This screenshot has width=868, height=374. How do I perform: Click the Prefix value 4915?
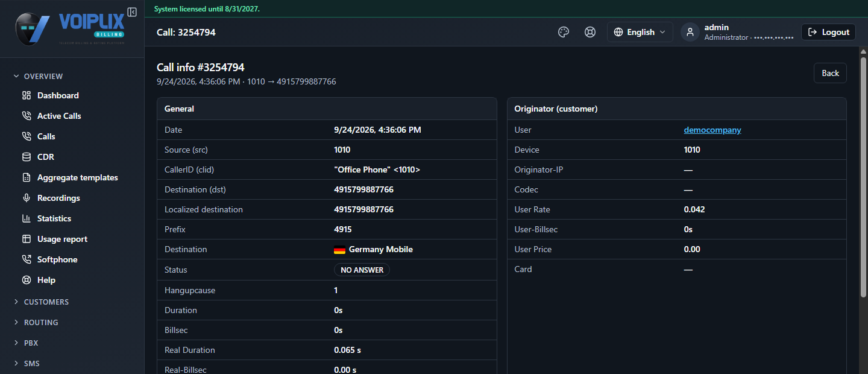pyautogui.click(x=343, y=229)
